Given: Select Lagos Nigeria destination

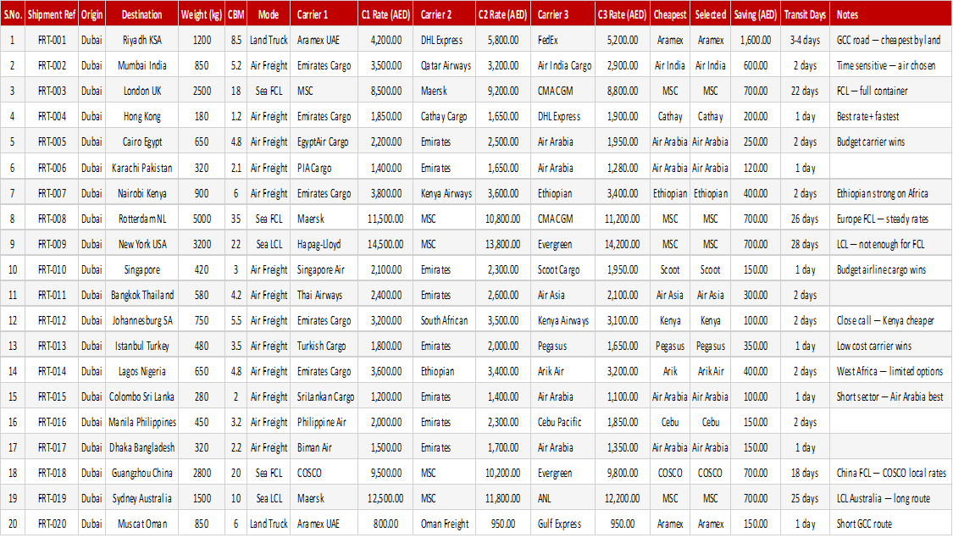Looking at the screenshot, I should tap(141, 372).
